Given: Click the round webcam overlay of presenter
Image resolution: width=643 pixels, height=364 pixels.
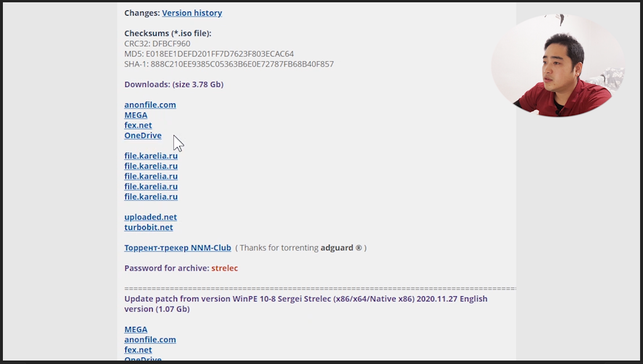Looking at the screenshot, I should tap(557, 66).
